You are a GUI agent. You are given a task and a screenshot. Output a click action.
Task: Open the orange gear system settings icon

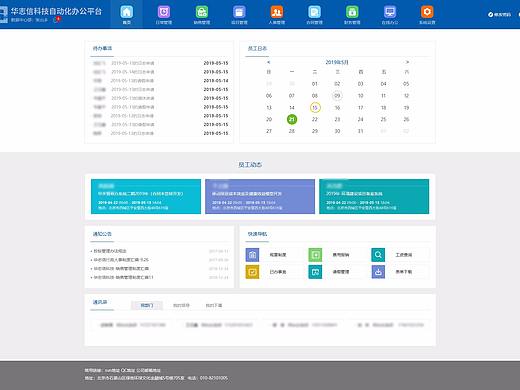pyautogui.click(x=427, y=12)
